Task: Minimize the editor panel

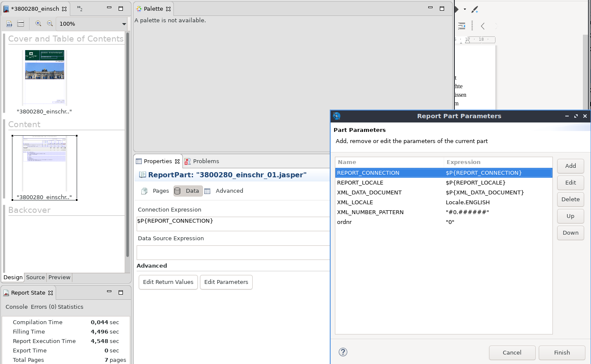Action: pos(109,8)
